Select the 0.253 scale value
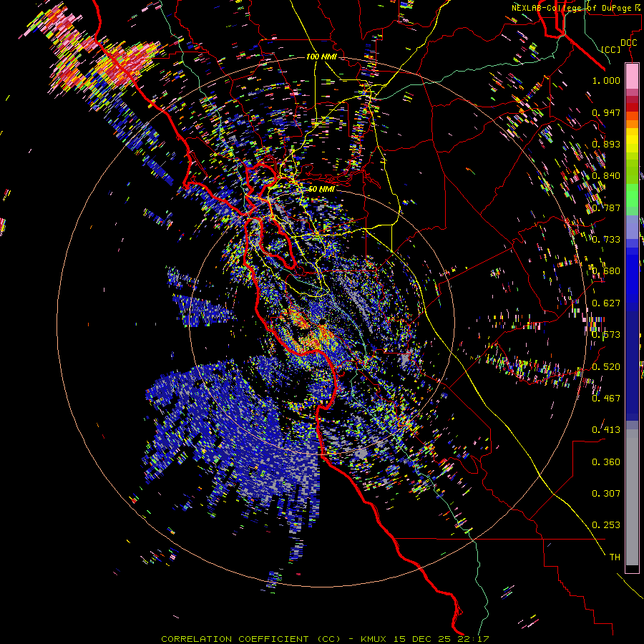644x644 pixels. click(x=606, y=525)
